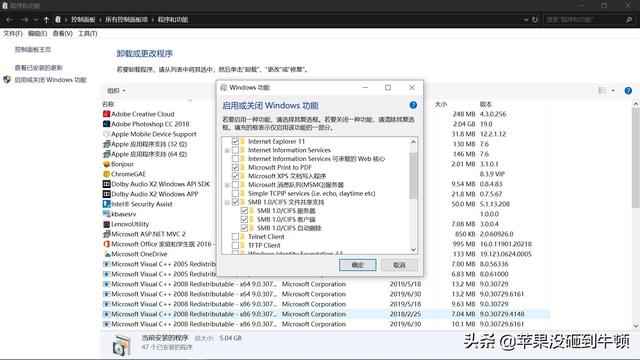Screen dimensions: 640x360
Task: Click the forward navigation arrow
Action: tap(24, 20)
